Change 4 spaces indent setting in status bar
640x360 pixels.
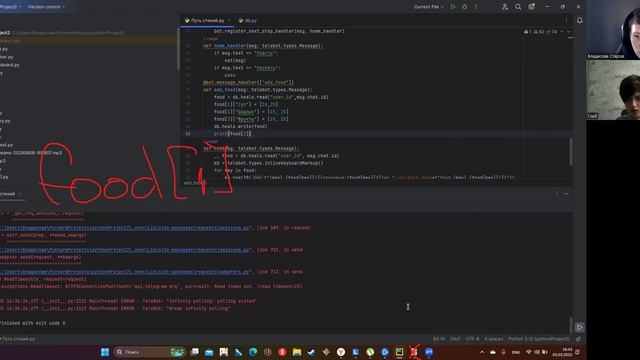493,339
